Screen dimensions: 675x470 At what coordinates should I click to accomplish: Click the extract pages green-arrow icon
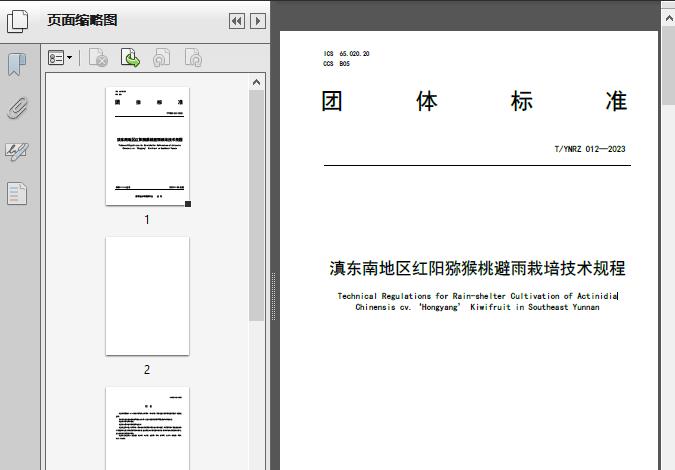(130, 58)
